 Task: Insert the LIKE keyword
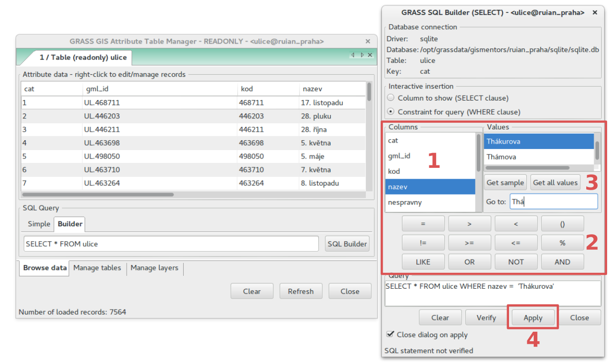(x=423, y=262)
